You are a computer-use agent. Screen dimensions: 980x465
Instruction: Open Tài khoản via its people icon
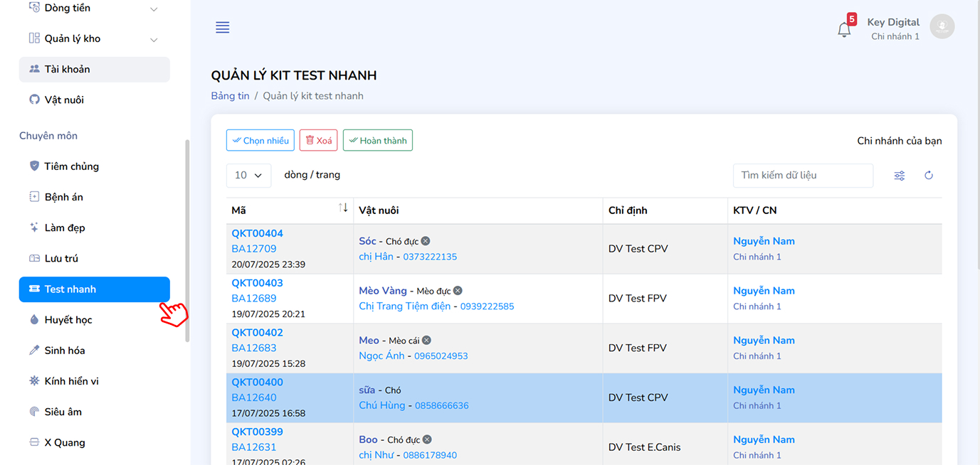coord(35,69)
